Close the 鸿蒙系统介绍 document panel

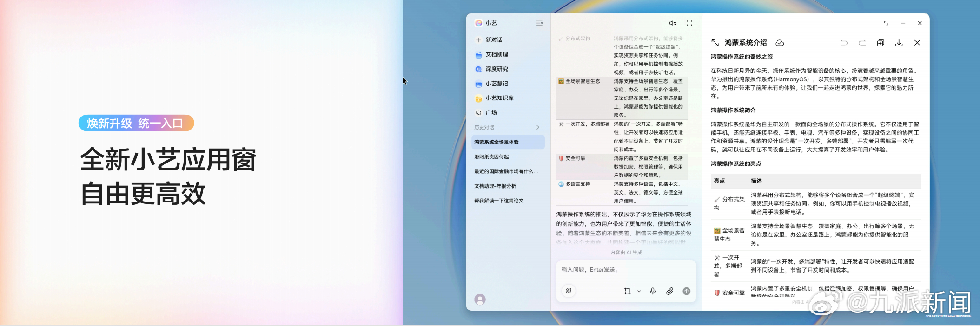click(917, 43)
